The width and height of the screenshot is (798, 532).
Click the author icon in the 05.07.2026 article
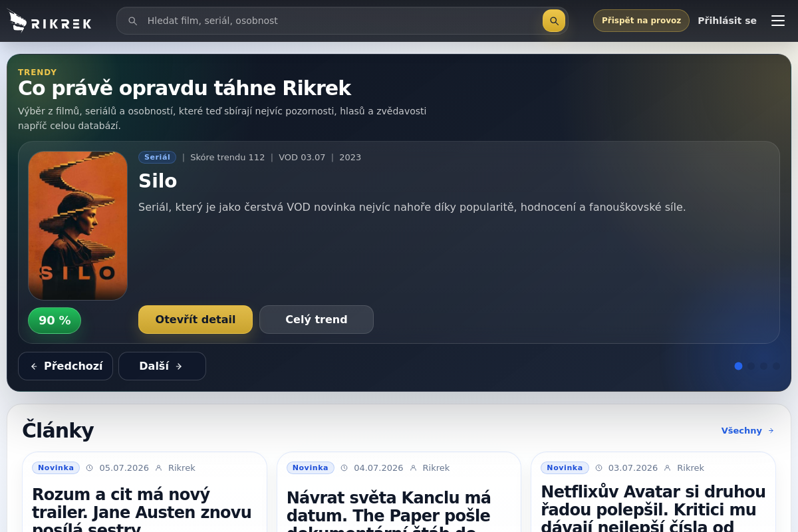[159, 468]
